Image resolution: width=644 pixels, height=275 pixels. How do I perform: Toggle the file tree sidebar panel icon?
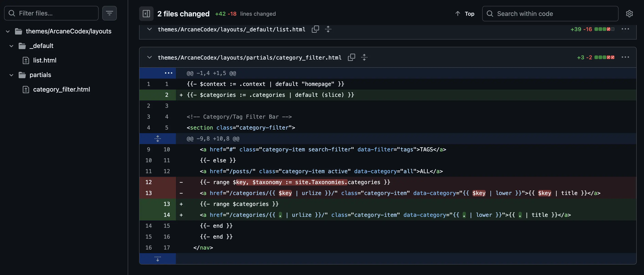click(146, 13)
